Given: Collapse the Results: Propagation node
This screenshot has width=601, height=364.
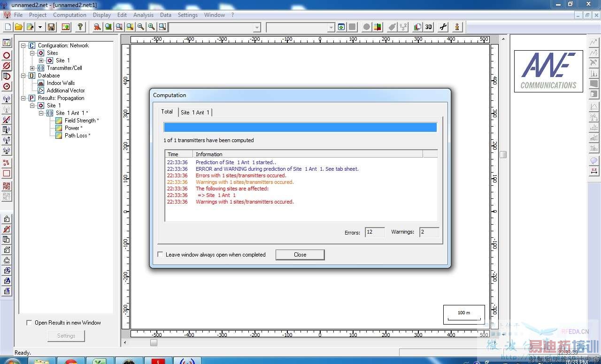Looking at the screenshot, I should pyautogui.click(x=23, y=98).
